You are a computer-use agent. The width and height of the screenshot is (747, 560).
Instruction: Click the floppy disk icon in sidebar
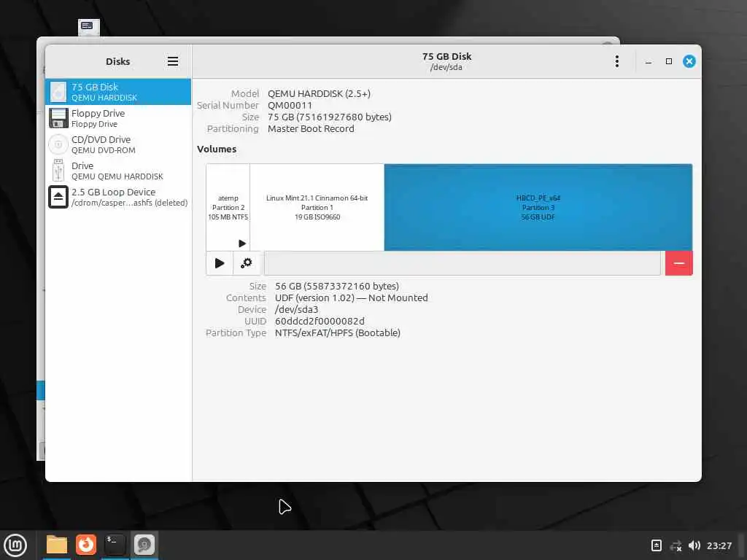pos(58,118)
